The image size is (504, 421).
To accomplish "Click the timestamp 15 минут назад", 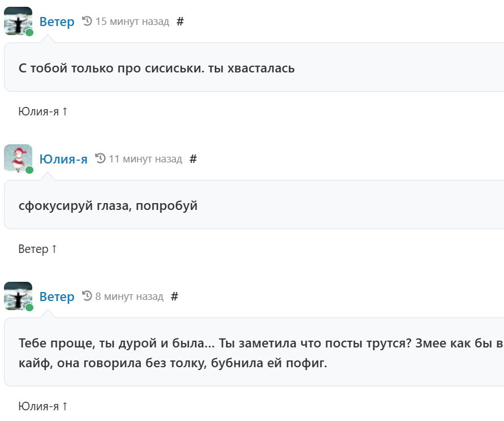I will click(132, 22).
